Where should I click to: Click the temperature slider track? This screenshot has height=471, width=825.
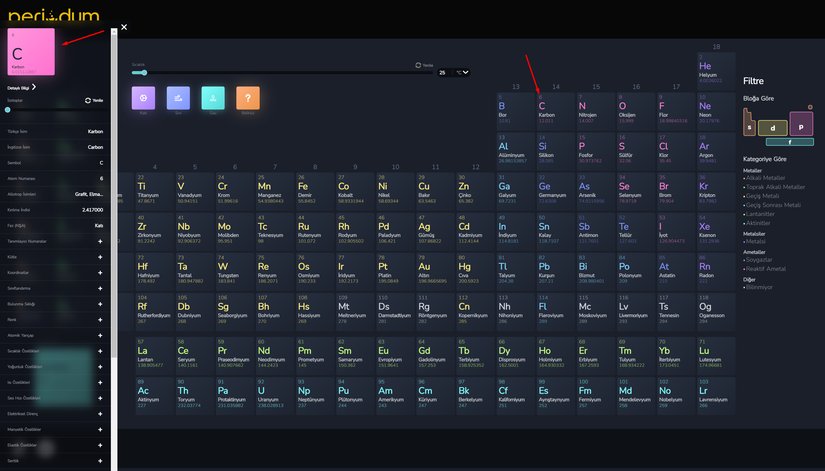click(280, 72)
